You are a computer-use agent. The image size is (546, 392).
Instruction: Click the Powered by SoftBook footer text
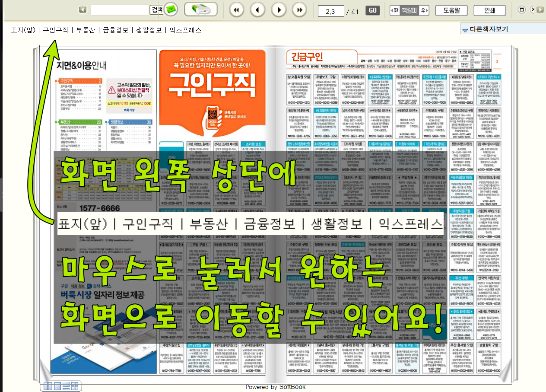pos(276,387)
